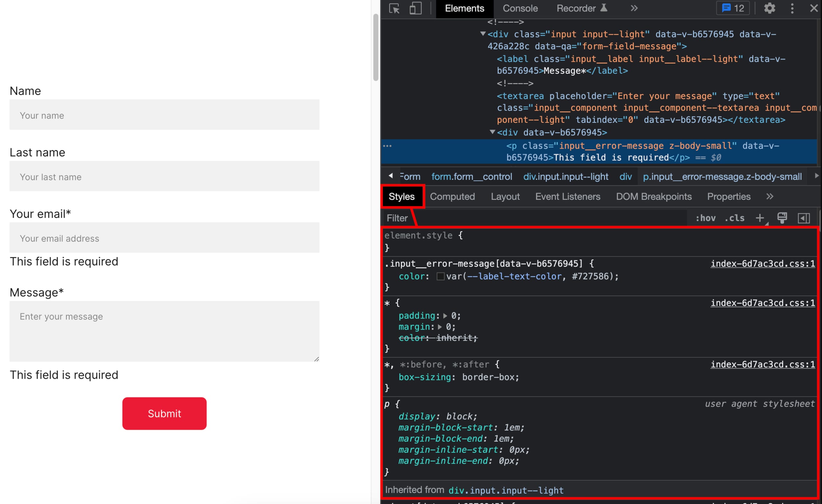Show computed styles sidebar icon
Viewport: 822px width, 504px height.
point(804,218)
